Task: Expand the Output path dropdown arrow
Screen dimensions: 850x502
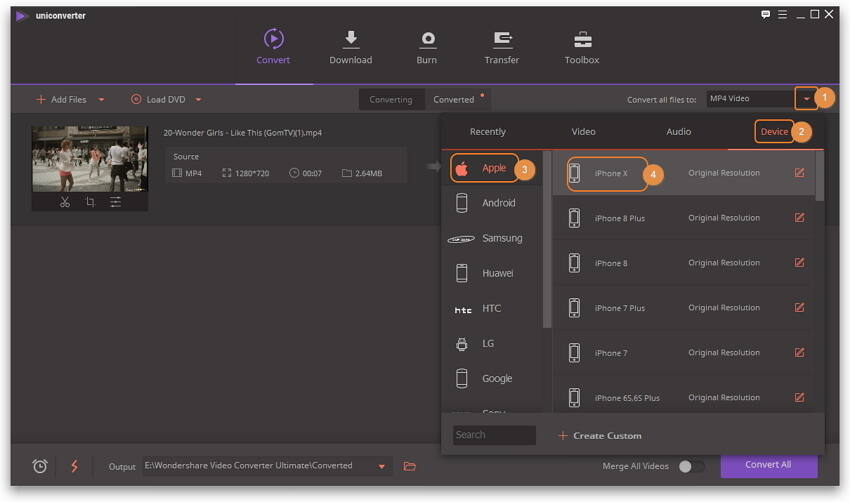Action: click(382, 466)
